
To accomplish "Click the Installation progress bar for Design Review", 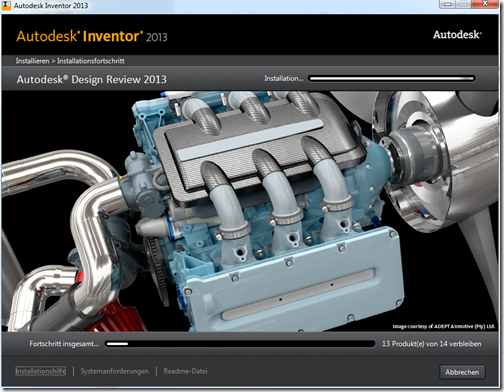I will pyautogui.click(x=391, y=79).
